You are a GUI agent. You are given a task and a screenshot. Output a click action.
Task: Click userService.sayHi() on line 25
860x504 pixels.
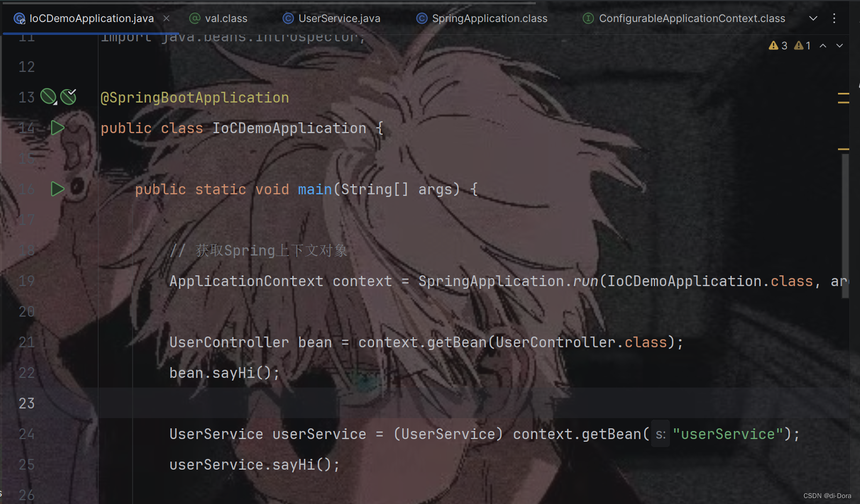(251, 465)
